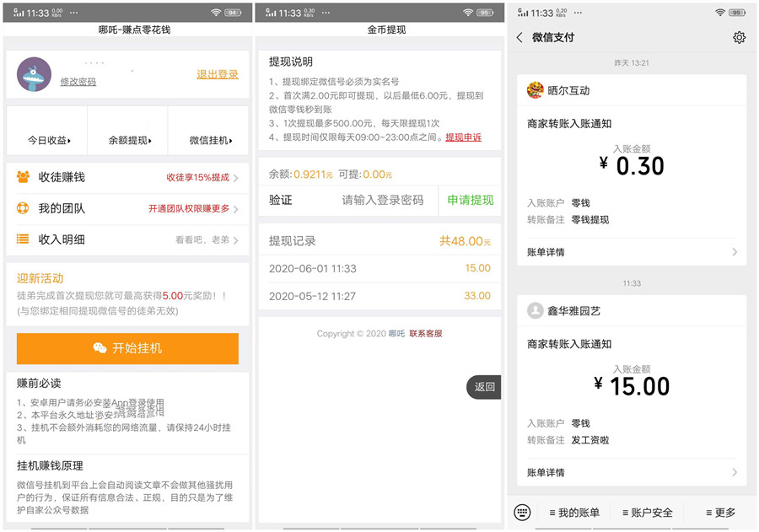Open 账单详情 for the 15.00 transfer
This screenshot has height=532, width=759.
click(632, 472)
